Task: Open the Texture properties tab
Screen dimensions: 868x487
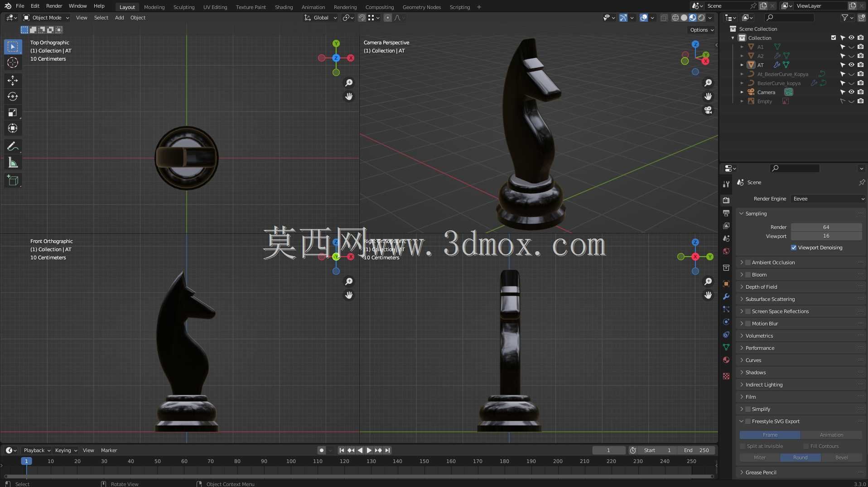Action: [726, 376]
